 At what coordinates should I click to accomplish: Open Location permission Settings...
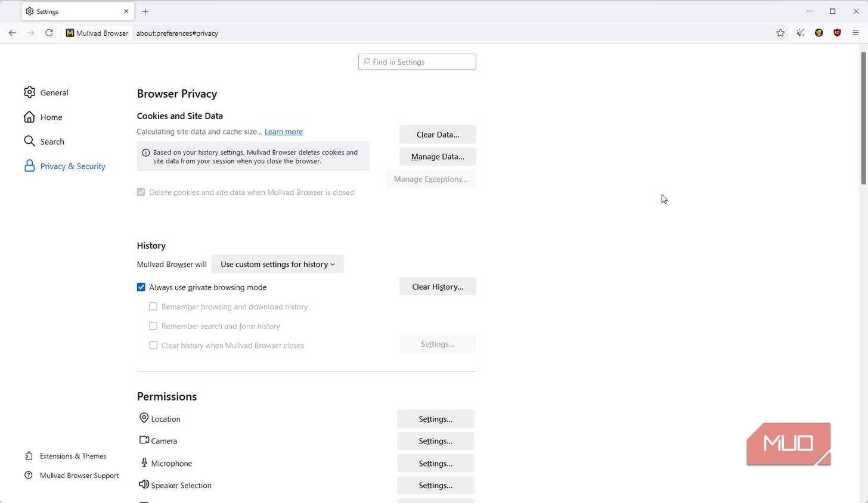point(436,419)
